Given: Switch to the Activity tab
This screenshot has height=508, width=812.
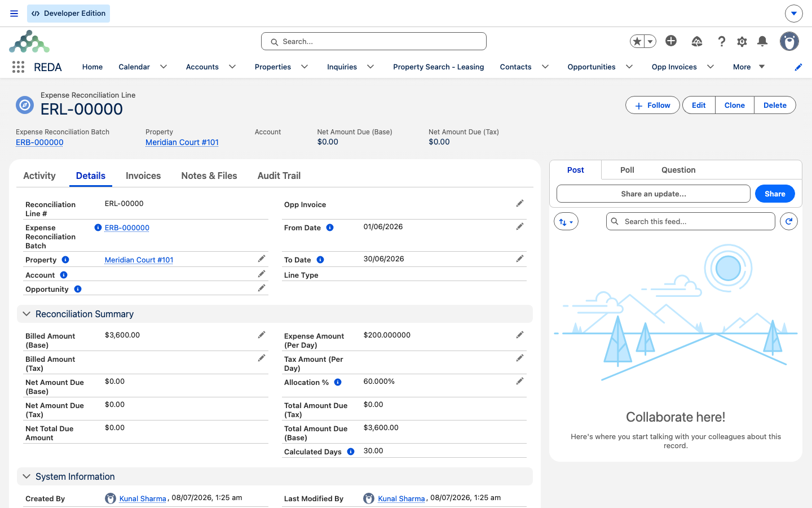Looking at the screenshot, I should [x=39, y=176].
